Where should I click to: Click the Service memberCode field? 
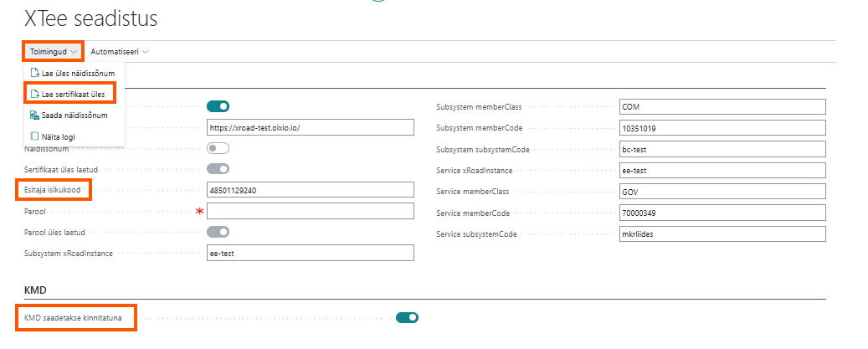[722, 213]
